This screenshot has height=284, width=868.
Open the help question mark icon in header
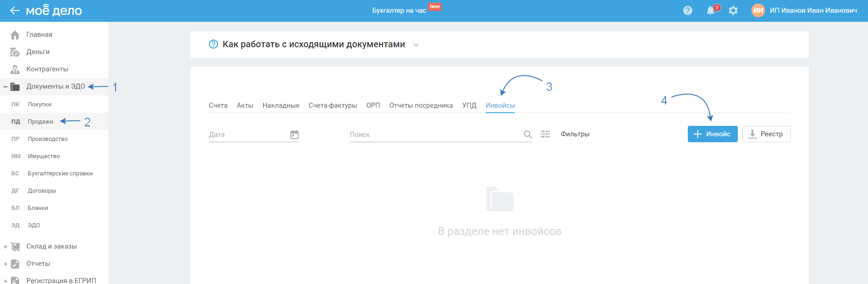pyautogui.click(x=688, y=10)
